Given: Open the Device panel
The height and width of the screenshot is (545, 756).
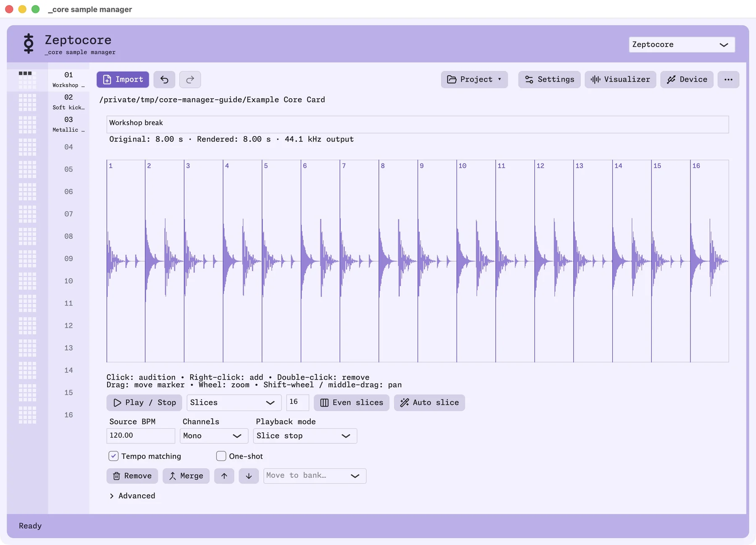Looking at the screenshot, I should tap(687, 79).
